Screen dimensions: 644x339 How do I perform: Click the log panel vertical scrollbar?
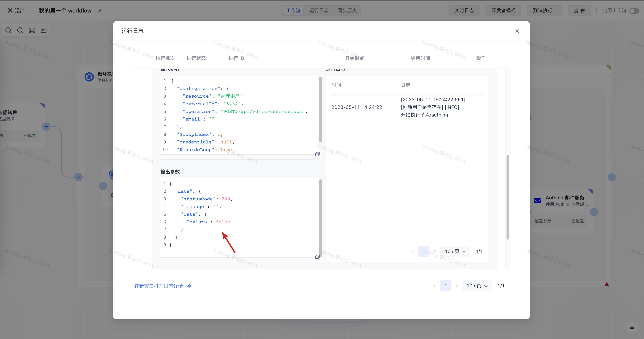pyautogui.click(x=508, y=197)
